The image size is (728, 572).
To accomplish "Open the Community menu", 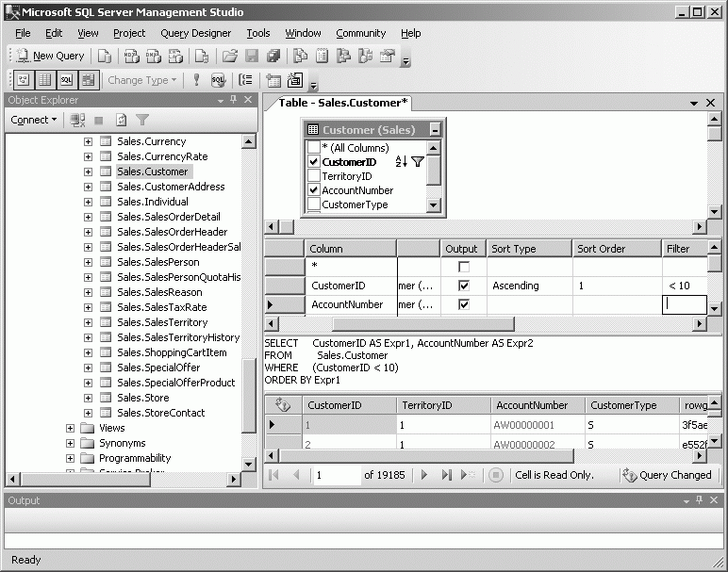I will [361, 33].
